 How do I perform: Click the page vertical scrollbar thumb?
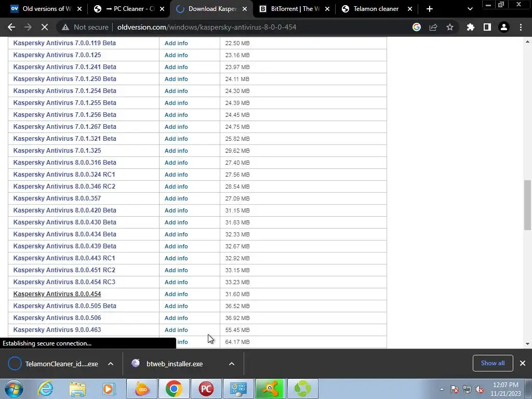tap(527, 205)
